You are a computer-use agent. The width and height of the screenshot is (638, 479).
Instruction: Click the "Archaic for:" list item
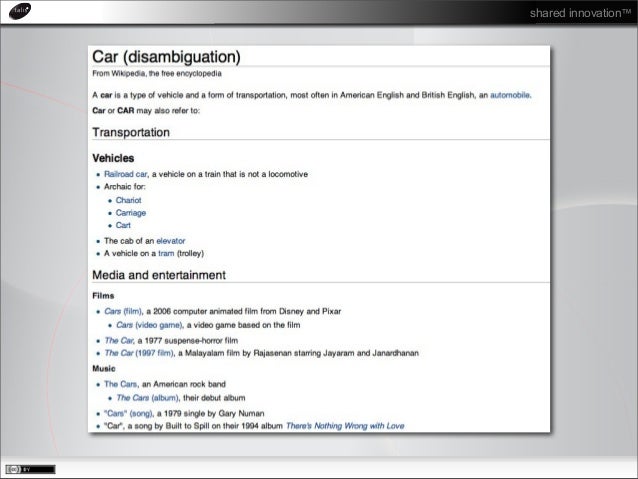(x=125, y=187)
